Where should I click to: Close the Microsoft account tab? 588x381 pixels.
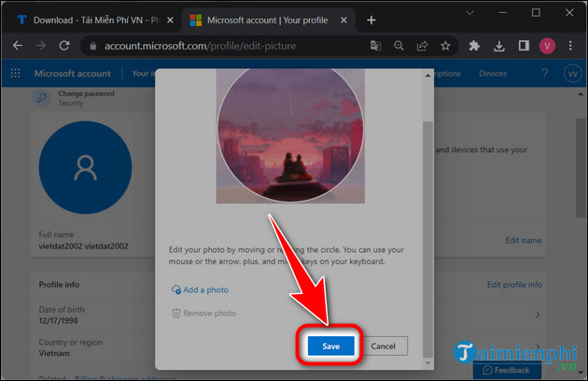(x=343, y=21)
